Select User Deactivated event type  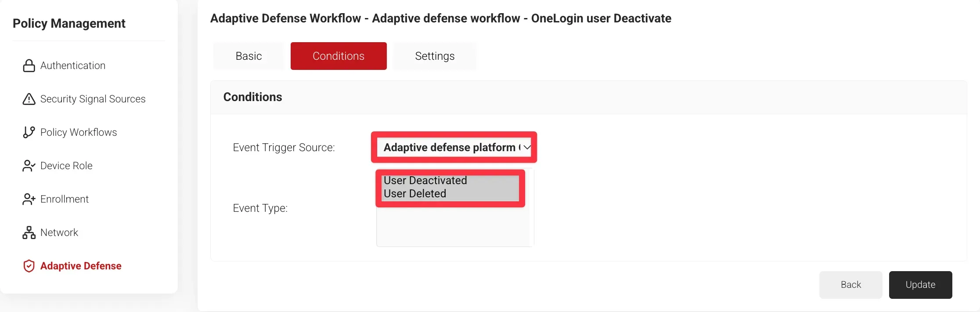[x=425, y=181]
